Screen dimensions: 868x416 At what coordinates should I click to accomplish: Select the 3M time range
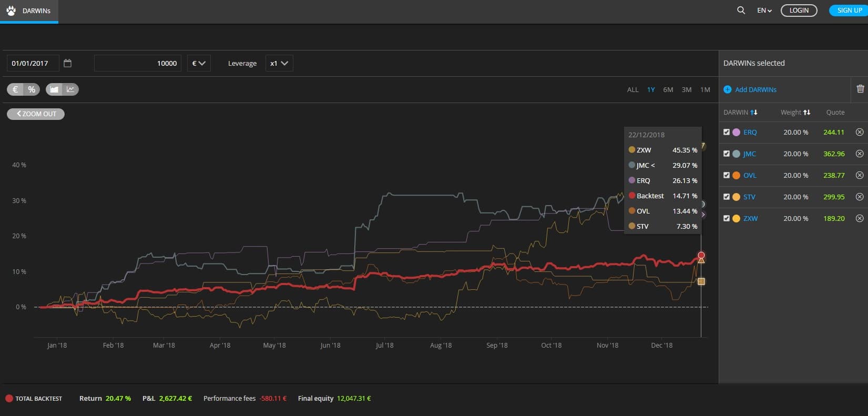pyautogui.click(x=687, y=89)
